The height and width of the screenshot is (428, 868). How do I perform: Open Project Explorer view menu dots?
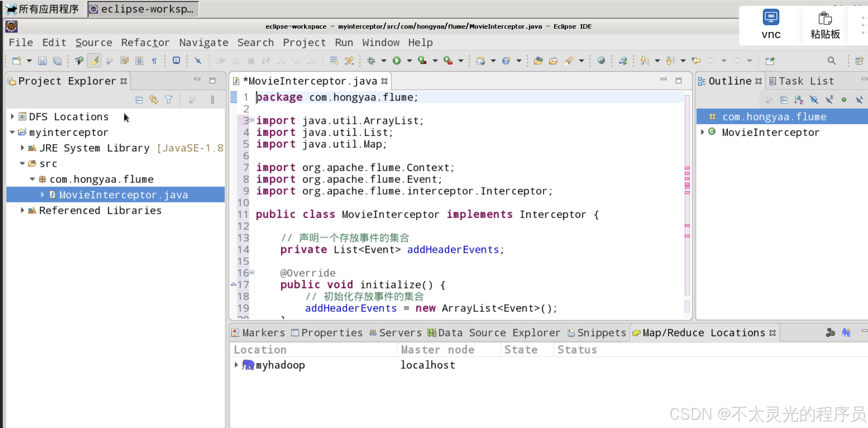click(x=212, y=100)
